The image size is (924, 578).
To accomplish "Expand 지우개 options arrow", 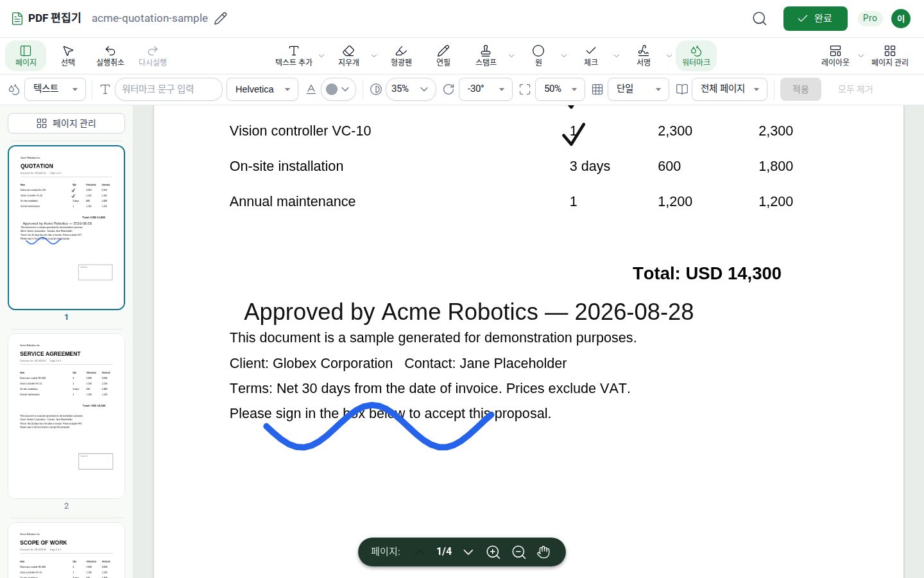I will click(374, 56).
